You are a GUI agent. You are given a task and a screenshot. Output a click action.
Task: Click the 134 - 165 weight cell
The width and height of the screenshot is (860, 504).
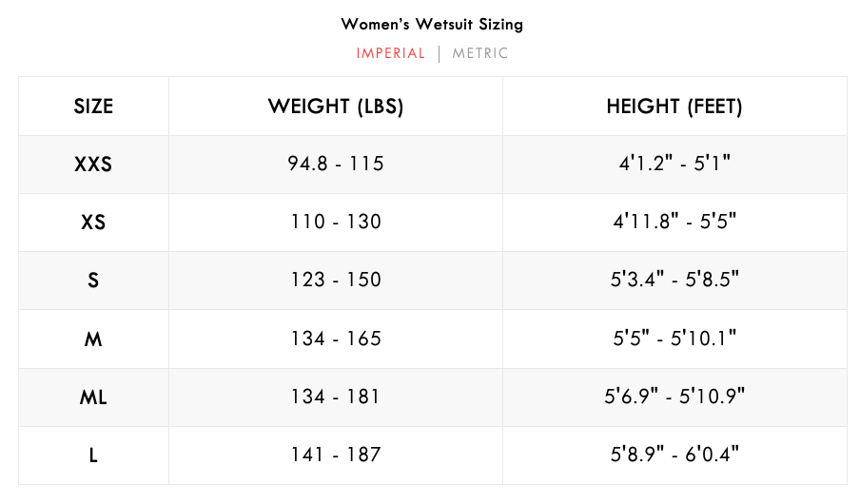click(x=336, y=339)
